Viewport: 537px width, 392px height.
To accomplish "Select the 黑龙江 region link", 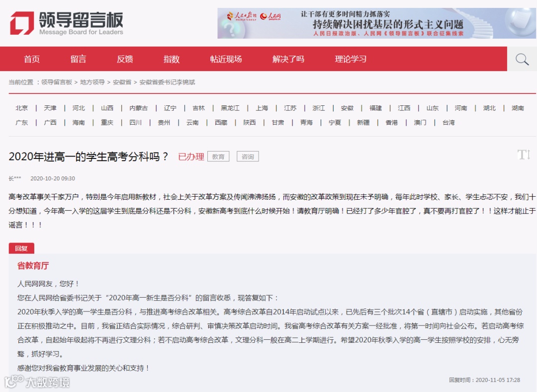I will click(x=230, y=108).
